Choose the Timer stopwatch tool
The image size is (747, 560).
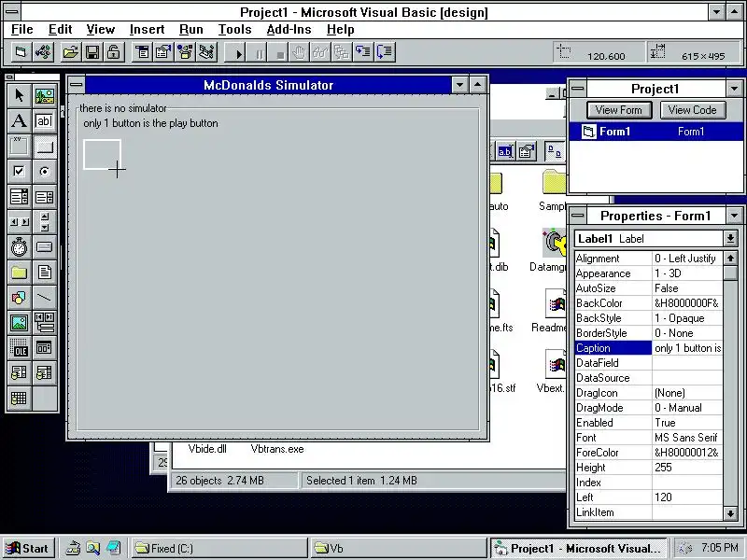pos(19,247)
